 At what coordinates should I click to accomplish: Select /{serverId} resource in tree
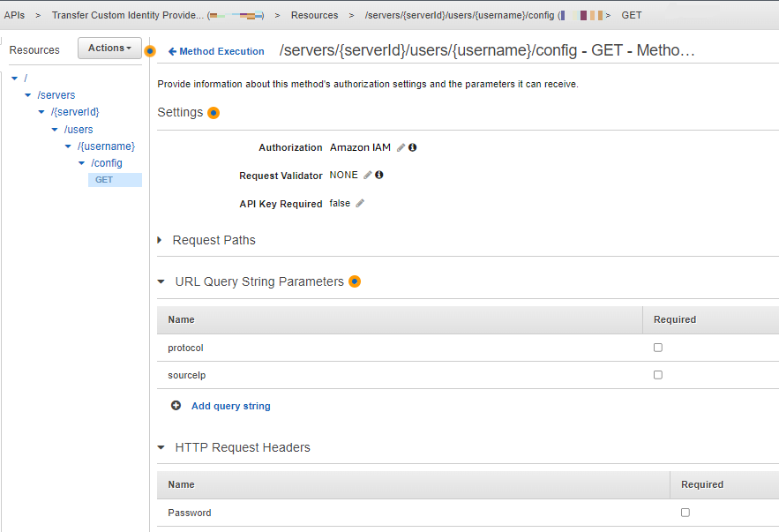click(75, 112)
